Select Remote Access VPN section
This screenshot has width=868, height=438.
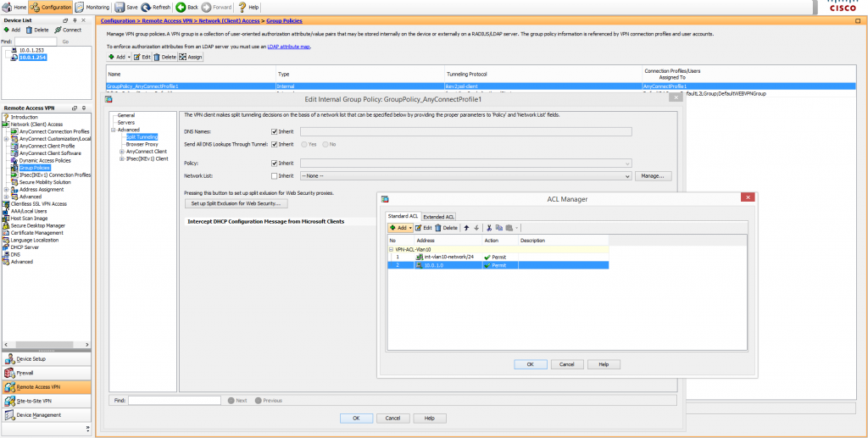47,387
